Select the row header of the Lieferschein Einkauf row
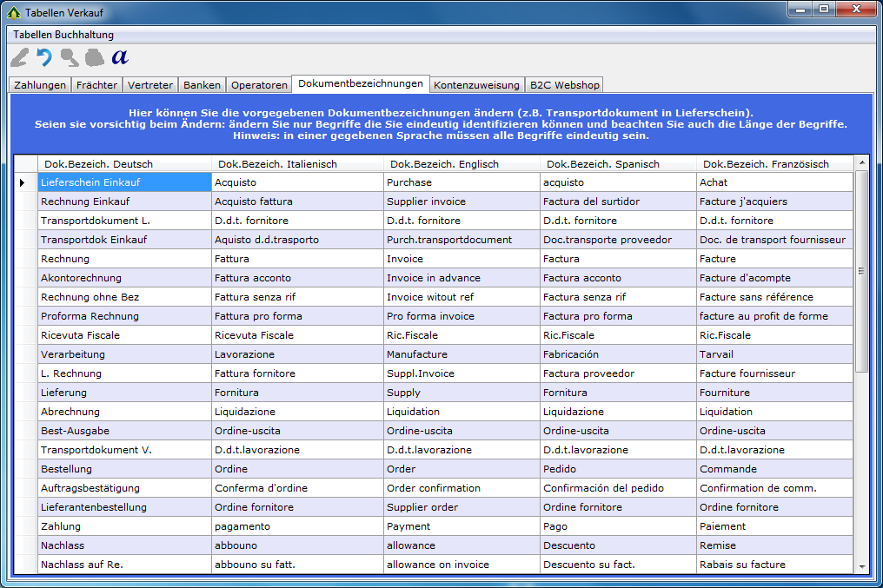Screen dimensions: 883x588 (x=25, y=182)
